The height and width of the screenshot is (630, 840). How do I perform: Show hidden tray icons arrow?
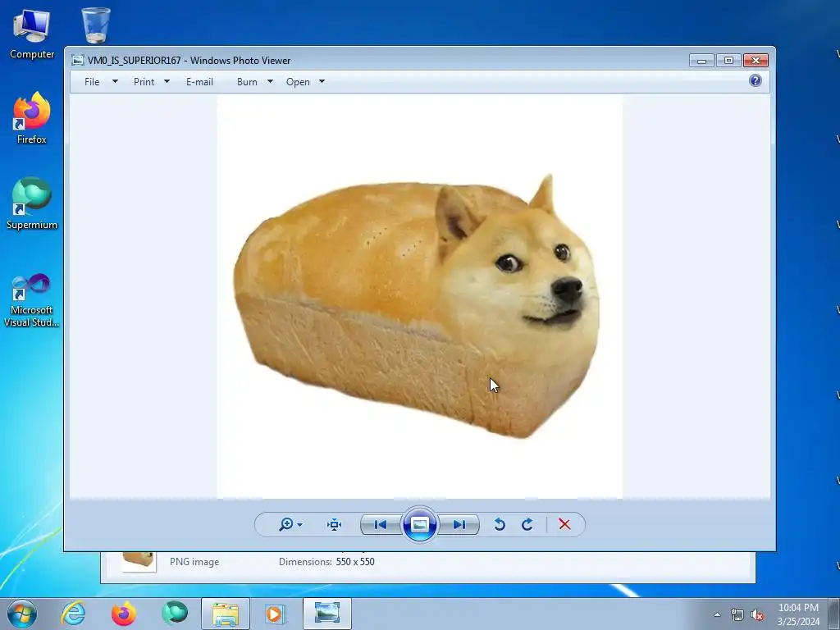pyautogui.click(x=717, y=614)
